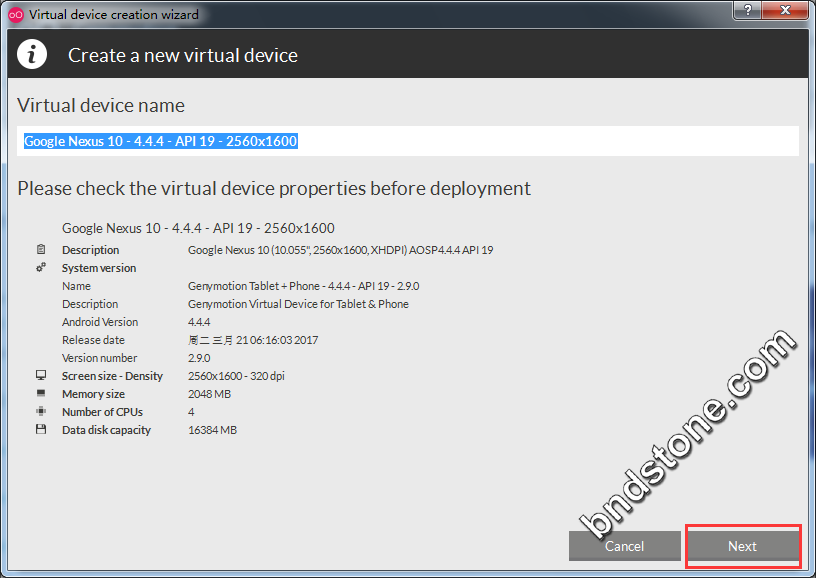The width and height of the screenshot is (816, 578).
Task: Close the Virtual device creation wizard window
Action: coord(788,11)
